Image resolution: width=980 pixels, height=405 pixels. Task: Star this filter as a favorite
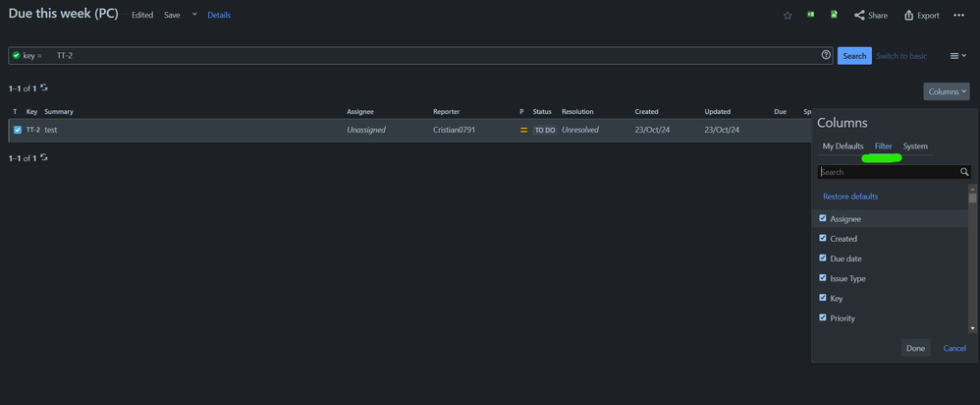click(788, 15)
